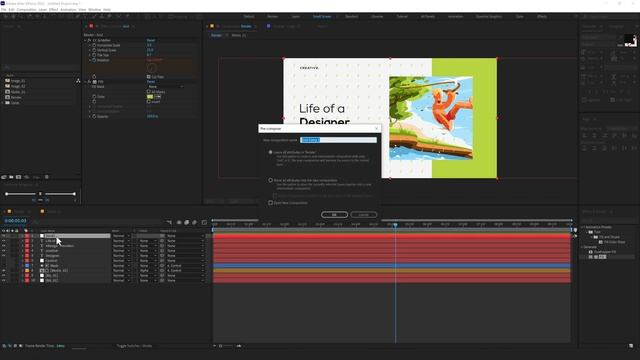This screenshot has height=360, width=640.
Task: Toggle the All Masks checkbox
Action: point(149,92)
